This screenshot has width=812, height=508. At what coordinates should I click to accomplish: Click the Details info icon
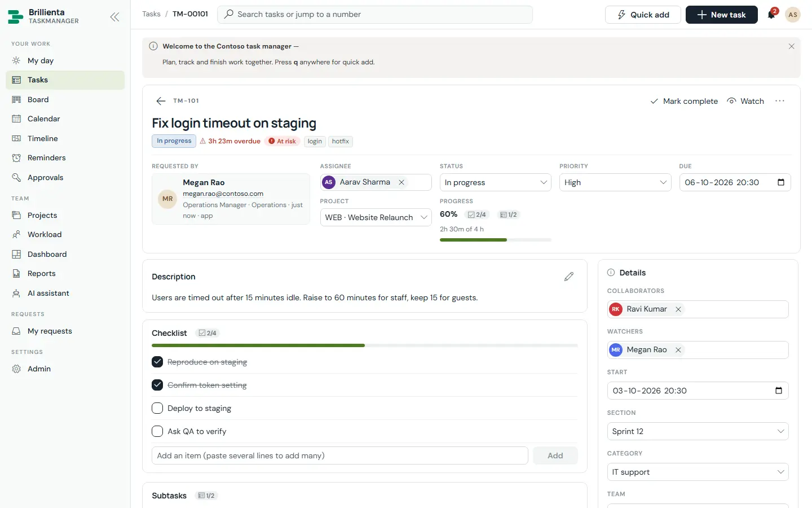pos(611,273)
